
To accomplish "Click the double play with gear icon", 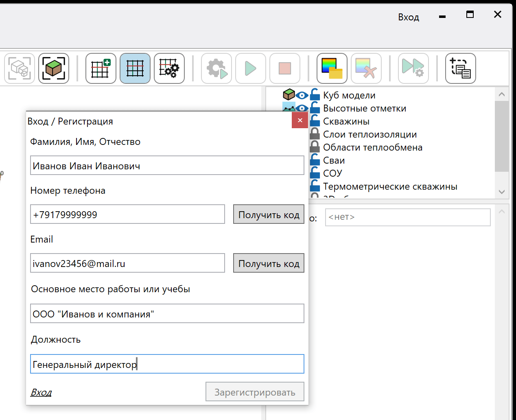I will click(413, 68).
